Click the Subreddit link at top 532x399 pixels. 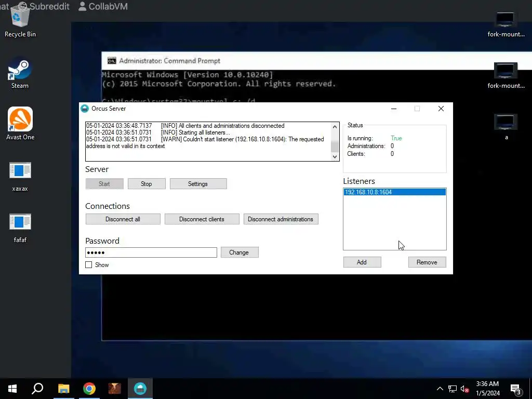click(x=44, y=6)
